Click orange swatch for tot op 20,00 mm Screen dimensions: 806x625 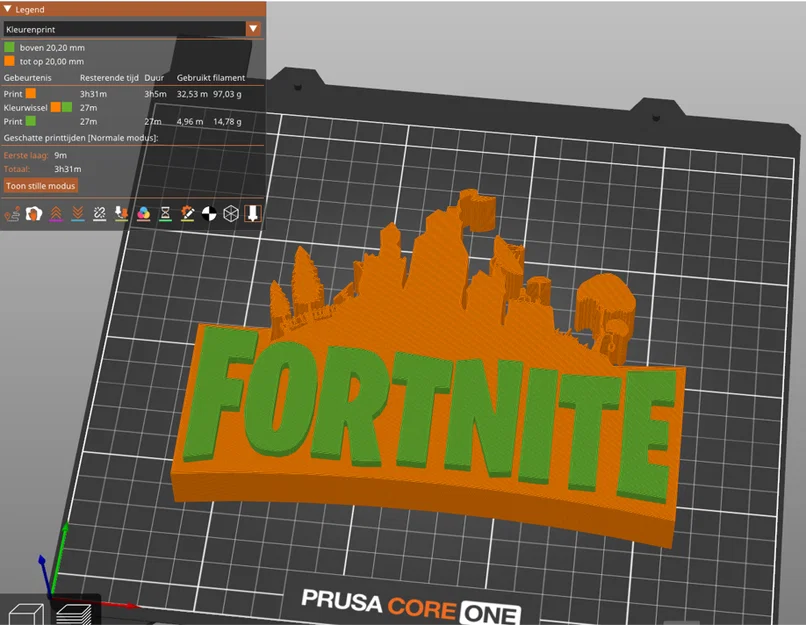tap(9, 61)
